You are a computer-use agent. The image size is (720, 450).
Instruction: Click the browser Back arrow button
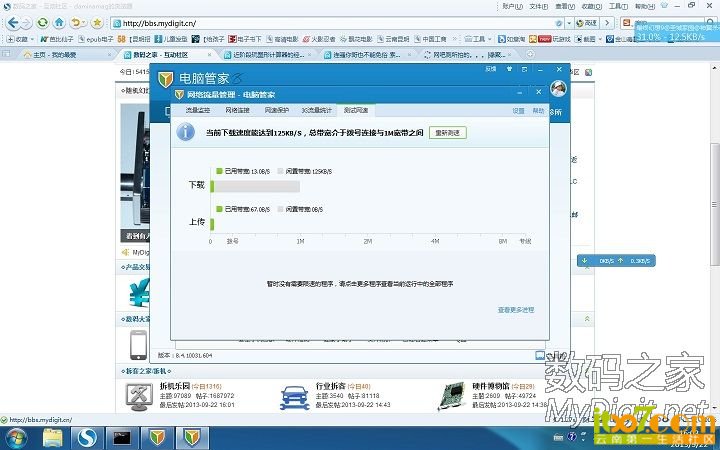[13, 22]
